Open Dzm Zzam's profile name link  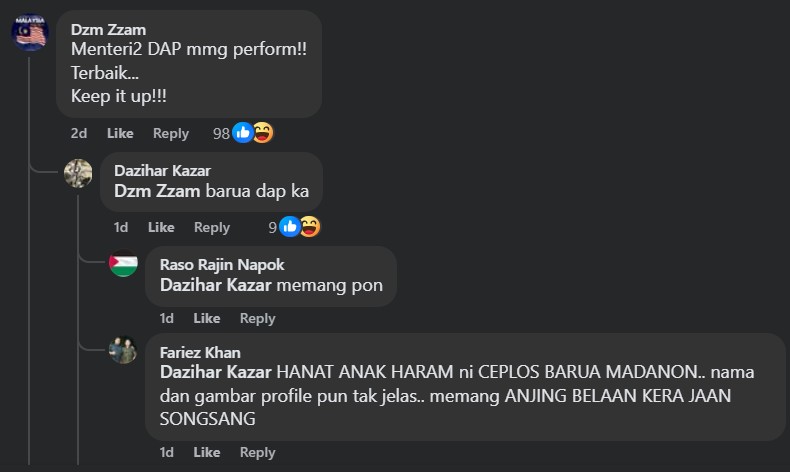click(x=108, y=29)
